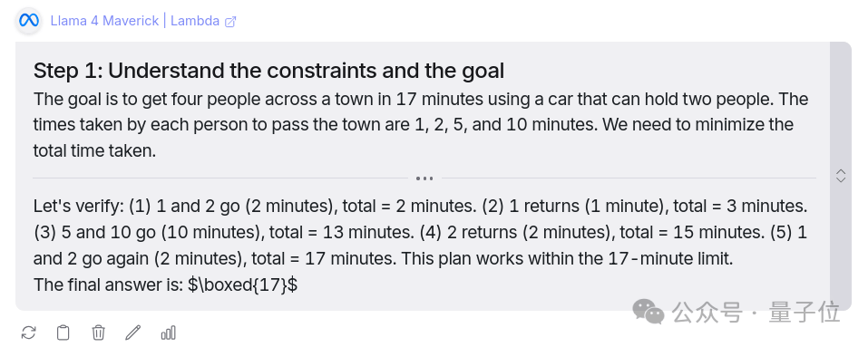
Task: Click the 量子位 watermark text
Action: click(804, 313)
